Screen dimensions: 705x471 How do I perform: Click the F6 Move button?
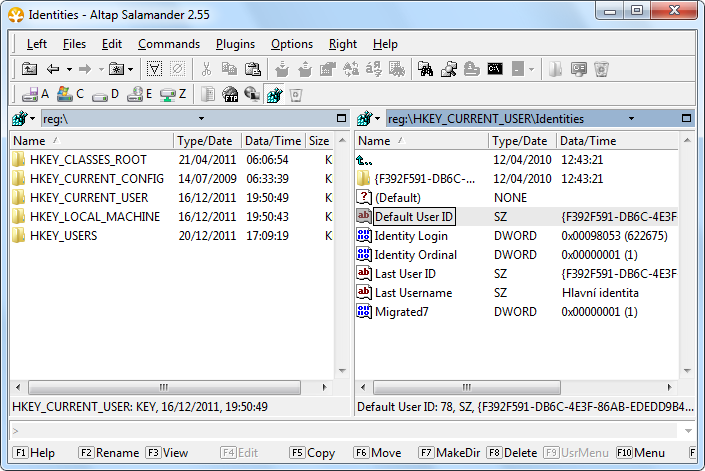[377, 453]
